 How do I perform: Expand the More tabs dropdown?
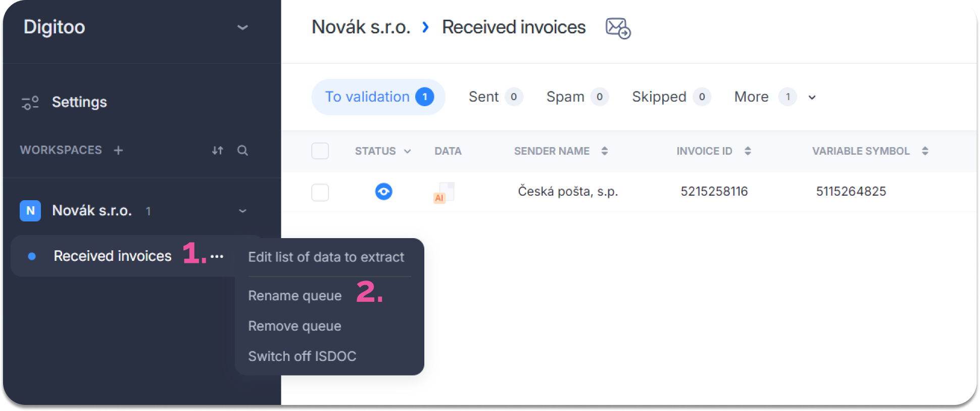point(812,98)
